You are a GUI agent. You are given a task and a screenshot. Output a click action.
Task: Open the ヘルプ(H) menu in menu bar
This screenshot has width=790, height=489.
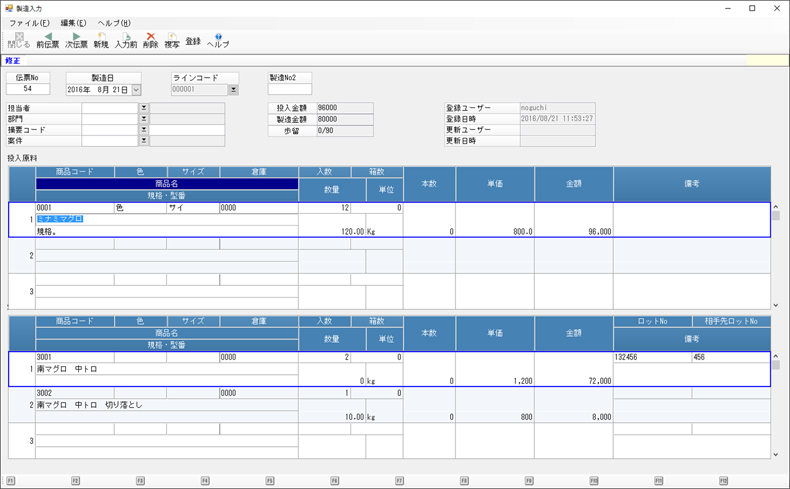click(x=114, y=23)
